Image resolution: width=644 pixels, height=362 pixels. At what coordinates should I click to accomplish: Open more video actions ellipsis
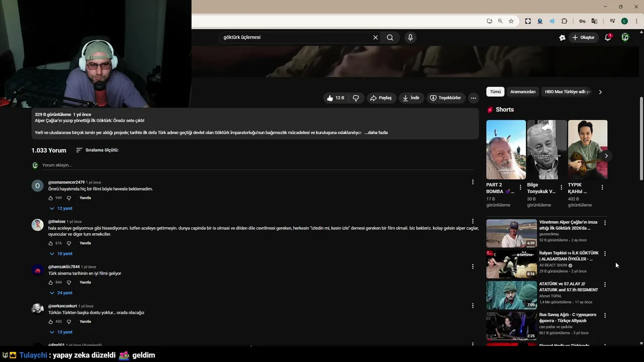pos(473,98)
